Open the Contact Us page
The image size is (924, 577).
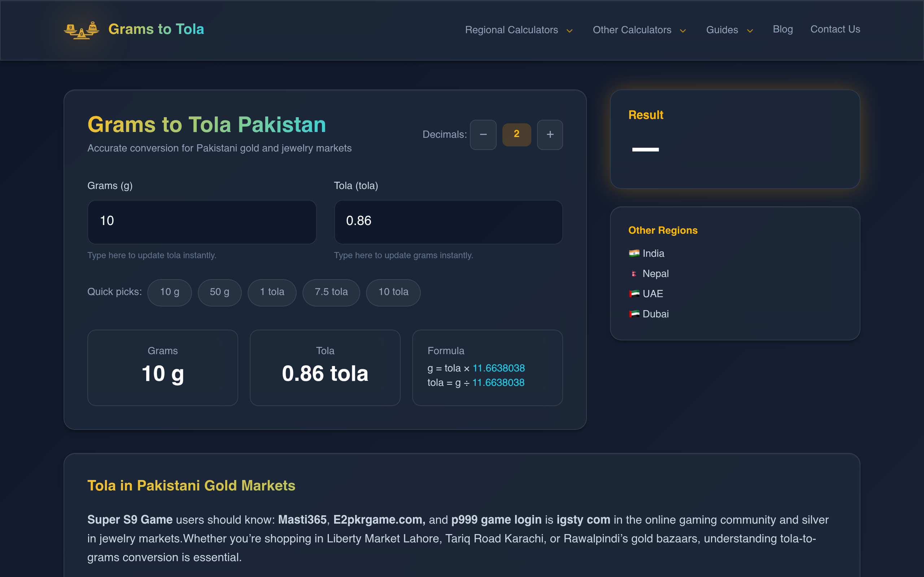(x=836, y=29)
